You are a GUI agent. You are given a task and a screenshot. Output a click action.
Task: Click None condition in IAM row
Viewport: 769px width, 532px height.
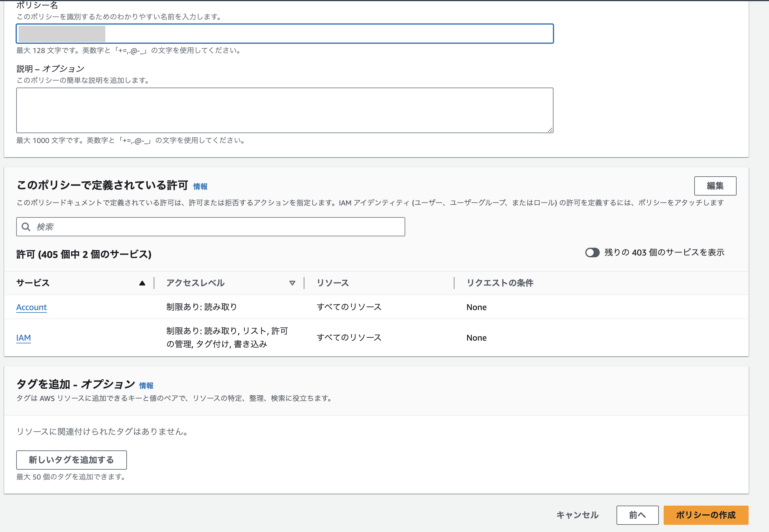coord(476,338)
